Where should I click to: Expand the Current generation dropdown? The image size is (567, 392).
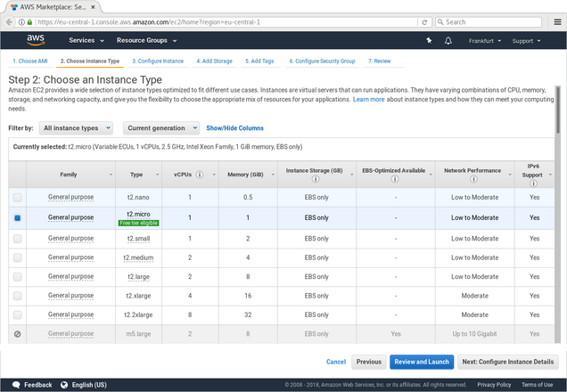click(x=160, y=128)
